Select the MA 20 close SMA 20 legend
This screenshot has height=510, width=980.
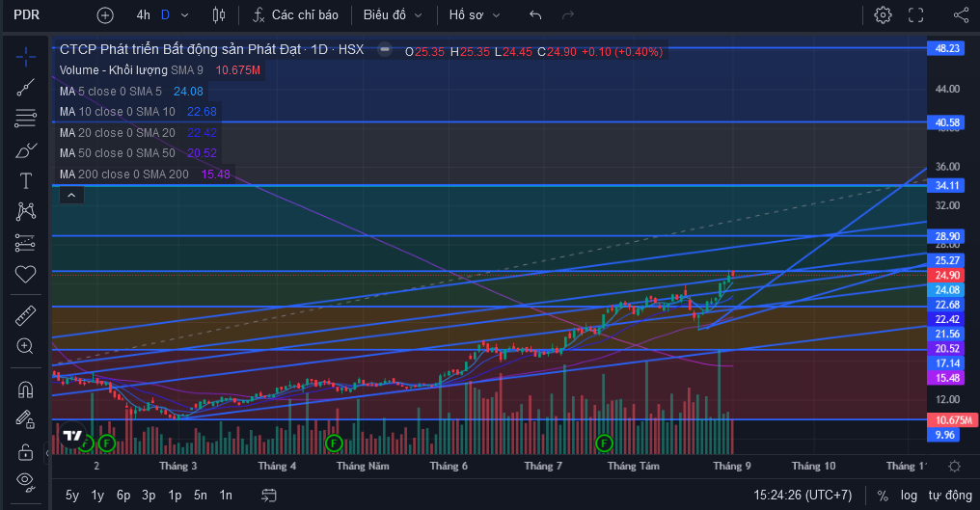coord(138,132)
